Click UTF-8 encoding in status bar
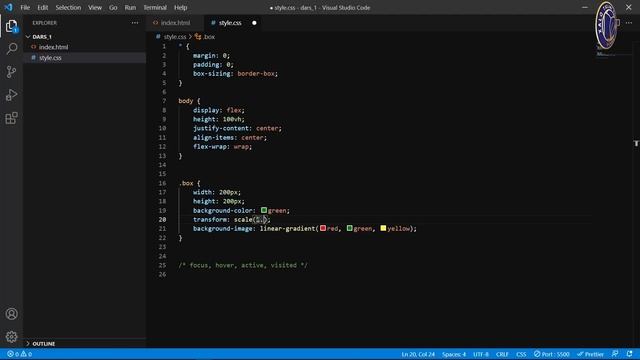Image resolution: width=640 pixels, height=360 pixels. [x=481, y=354]
